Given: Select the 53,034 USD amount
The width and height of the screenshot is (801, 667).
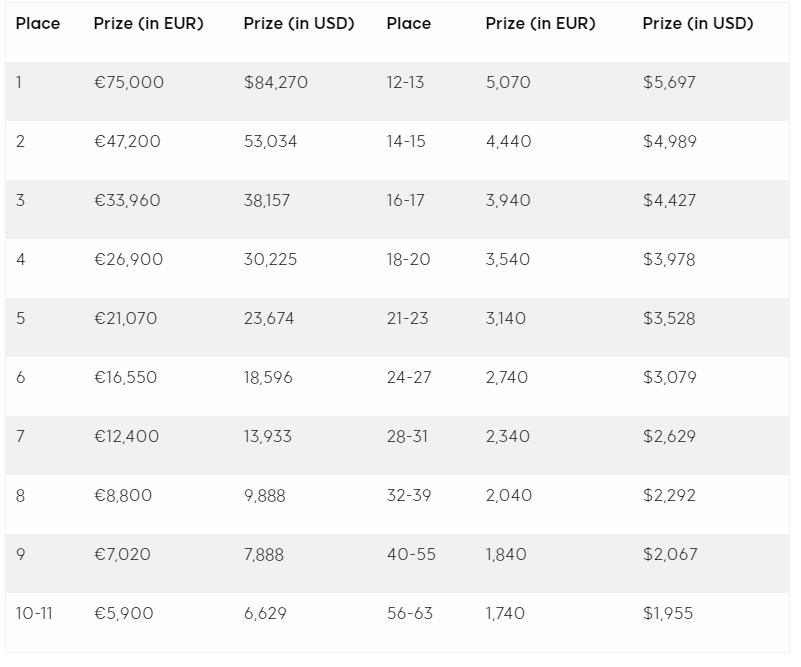Looking at the screenshot, I should (270, 142).
